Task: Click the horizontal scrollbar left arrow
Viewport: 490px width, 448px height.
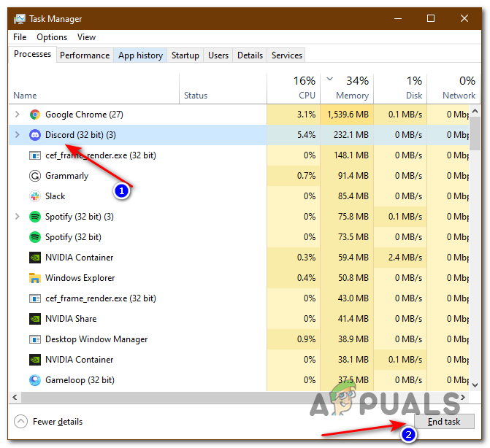Action: tap(15, 398)
